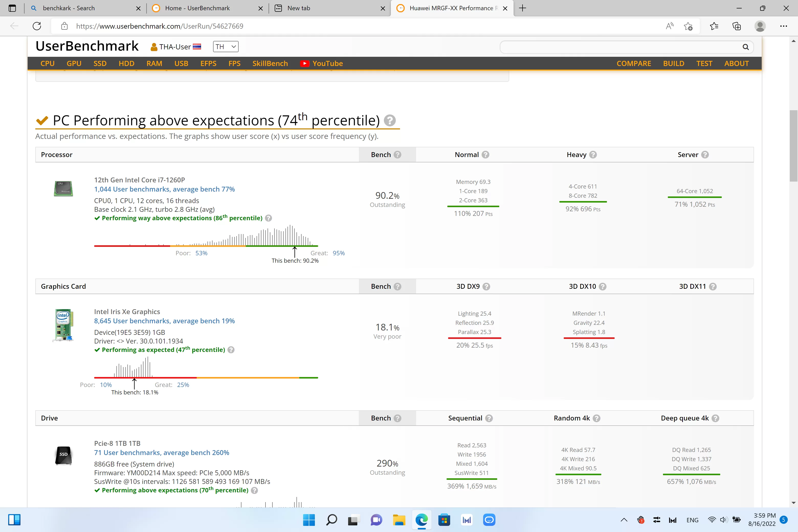Open the CPU menu item
The image size is (798, 532).
pyautogui.click(x=48, y=63)
